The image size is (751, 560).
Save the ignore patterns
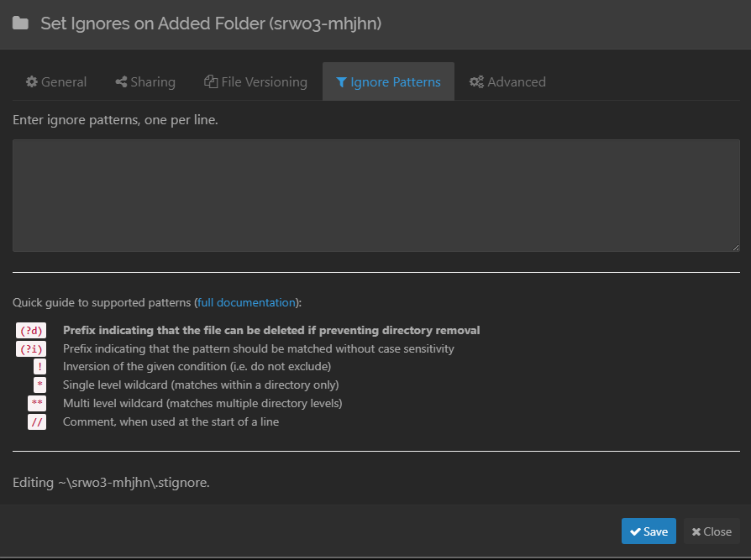pos(649,531)
